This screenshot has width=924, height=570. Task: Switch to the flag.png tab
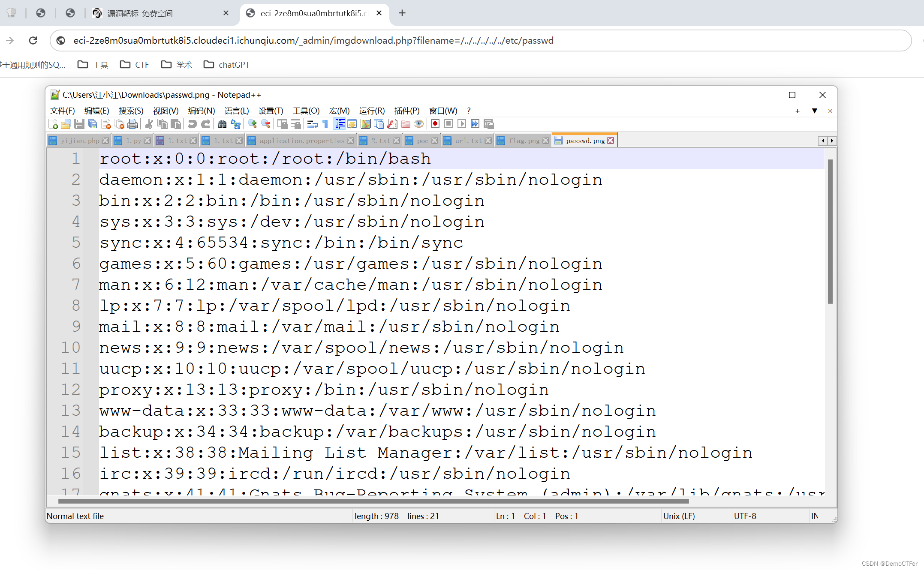(524, 141)
